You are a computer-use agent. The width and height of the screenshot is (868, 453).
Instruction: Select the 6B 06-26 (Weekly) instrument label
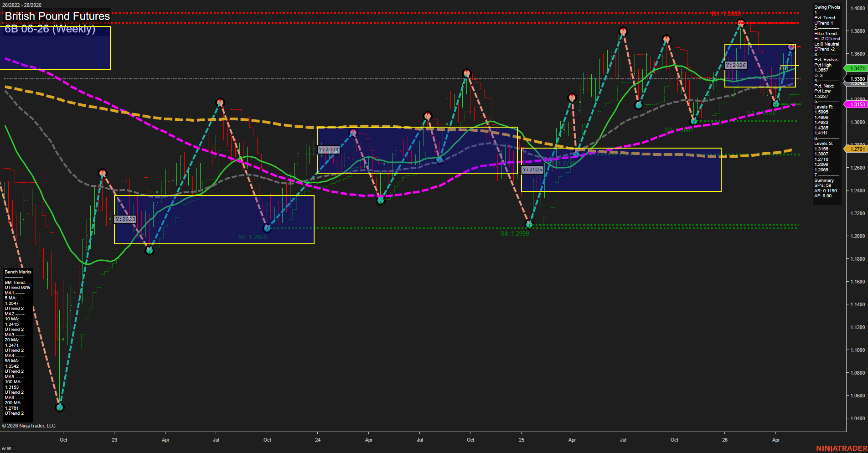(50, 29)
